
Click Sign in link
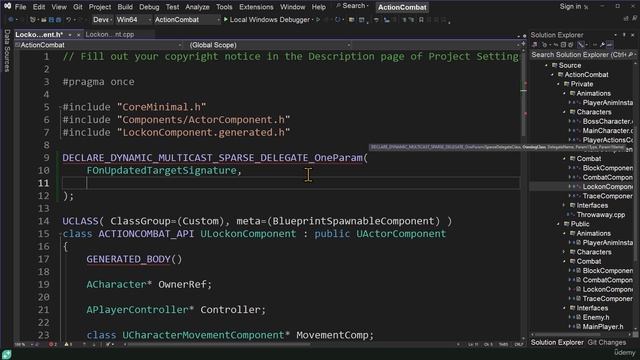570,6
